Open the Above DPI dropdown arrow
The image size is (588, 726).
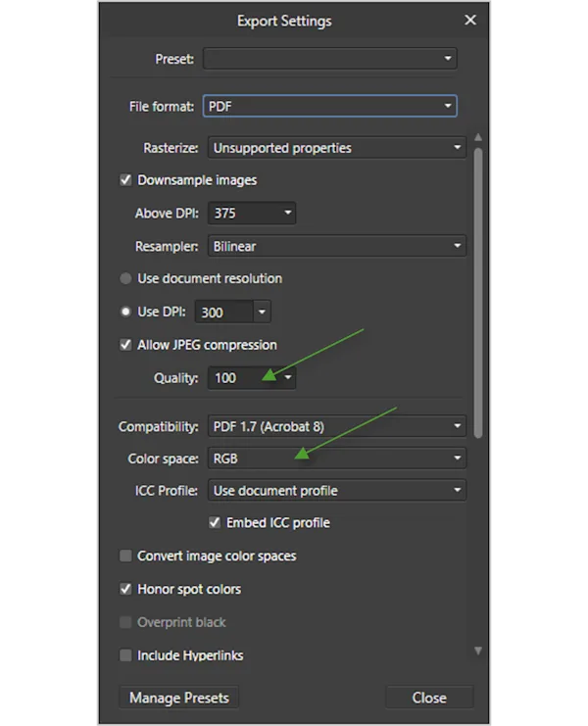tap(287, 213)
